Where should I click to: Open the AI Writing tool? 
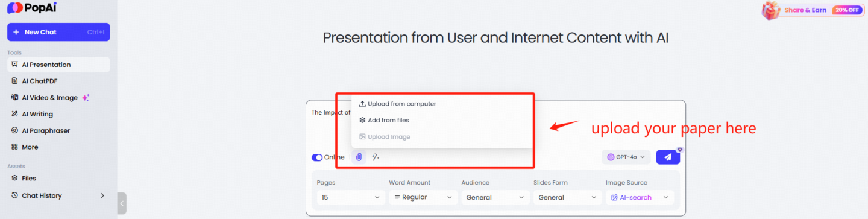[x=58, y=114]
